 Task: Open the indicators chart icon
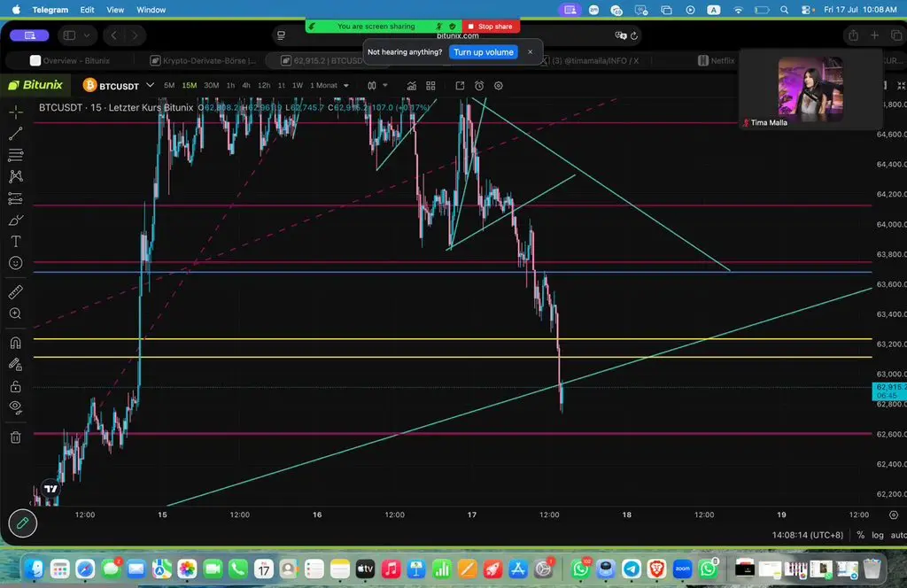click(x=411, y=86)
